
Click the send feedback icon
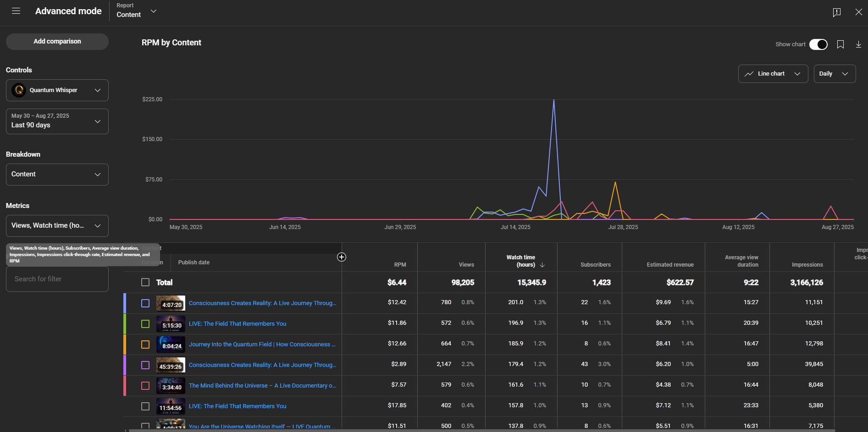pyautogui.click(x=837, y=12)
